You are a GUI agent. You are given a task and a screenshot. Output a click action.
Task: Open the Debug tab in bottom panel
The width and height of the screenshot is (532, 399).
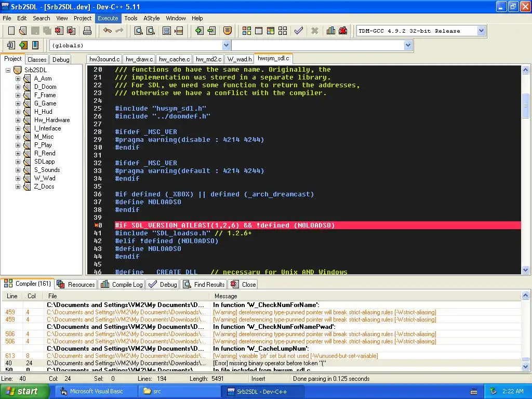[163, 284]
